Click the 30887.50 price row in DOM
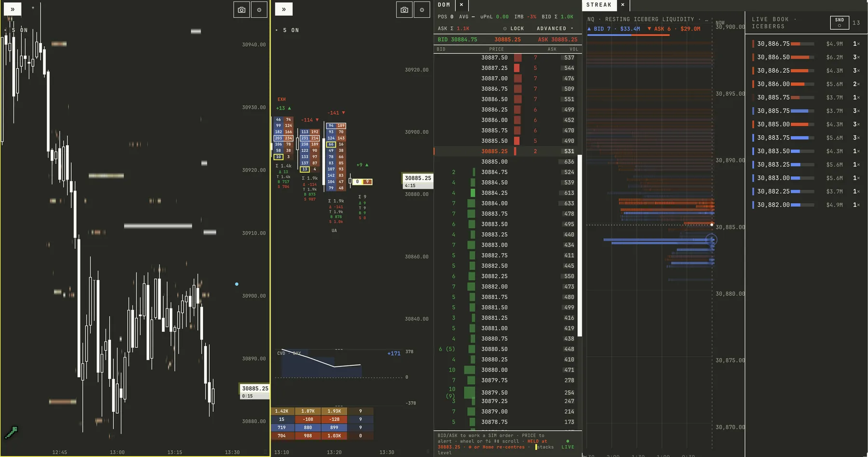Viewport: 868px width, 457px height. 506,58
